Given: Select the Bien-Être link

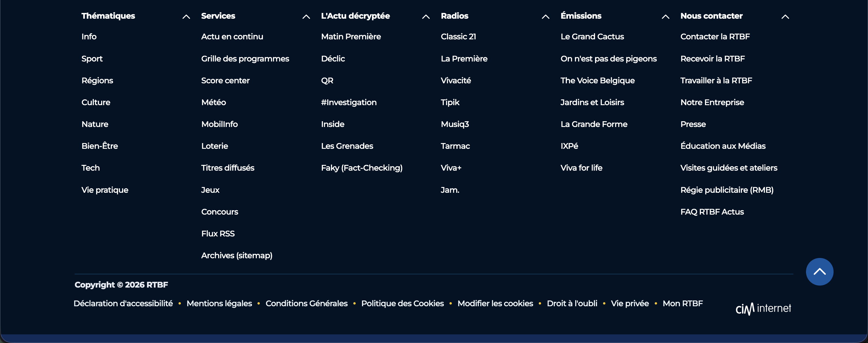Looking at the screenshot, I should [100, 146].
